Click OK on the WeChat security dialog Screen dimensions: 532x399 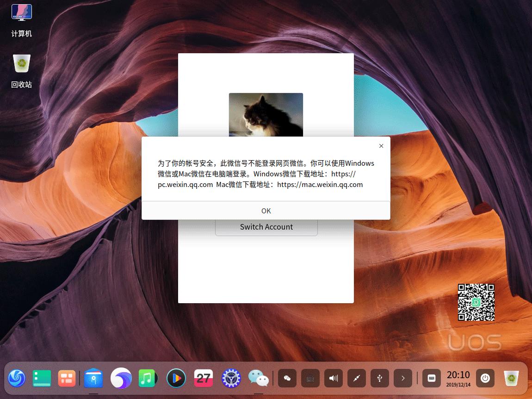pos(266,211)
